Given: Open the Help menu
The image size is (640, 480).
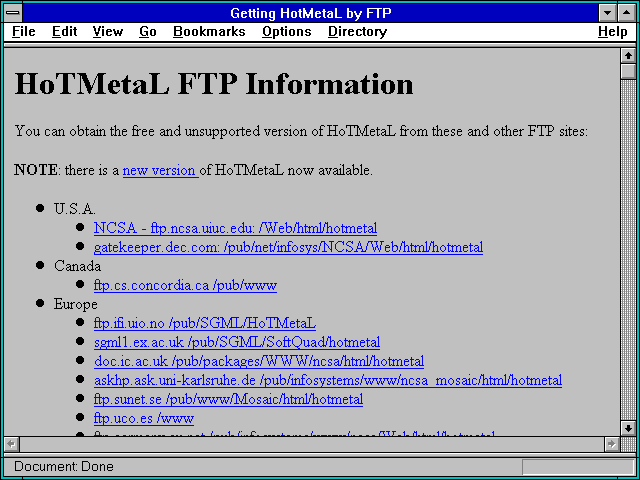Looking at the screenshot, I should click(613, 31).
